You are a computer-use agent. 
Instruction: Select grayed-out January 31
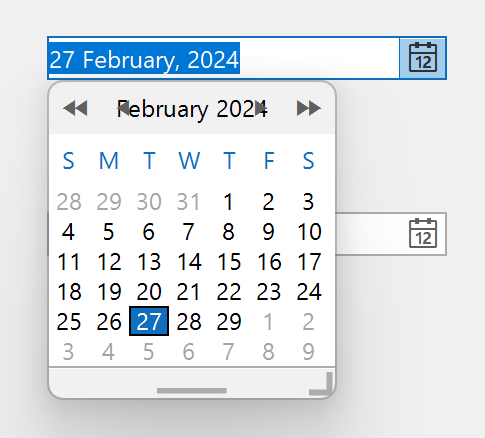pos(188,202)
